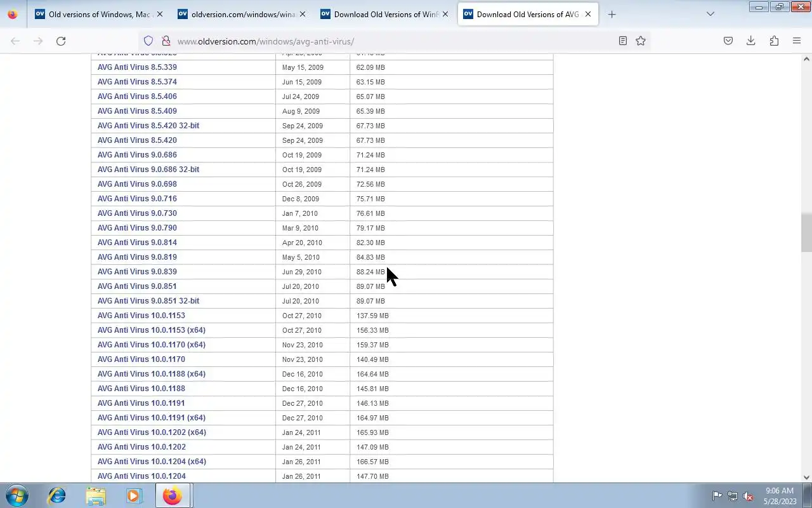The image size is (812, 508).
Task: Click the scrollbar down arrow
Action: point(806,478)
